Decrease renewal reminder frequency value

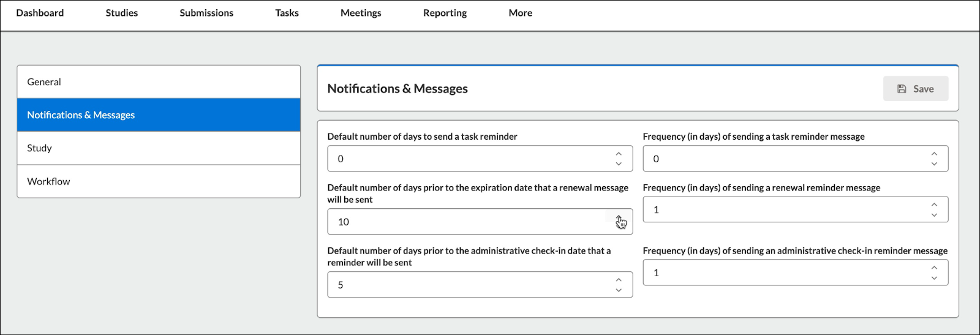[x=934, y=214]
